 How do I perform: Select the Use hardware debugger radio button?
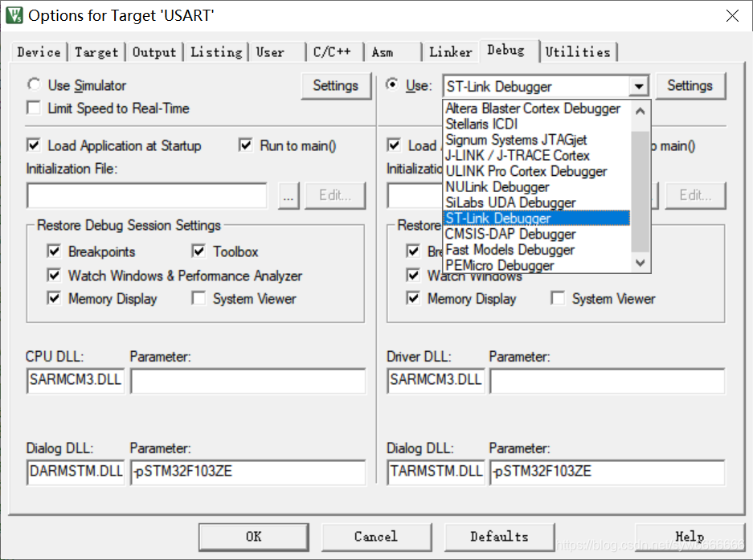point(392,84)
